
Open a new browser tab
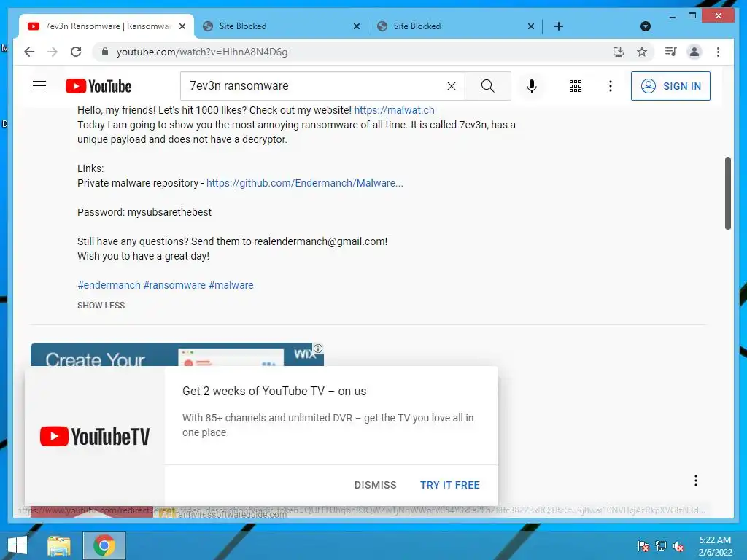559,26
